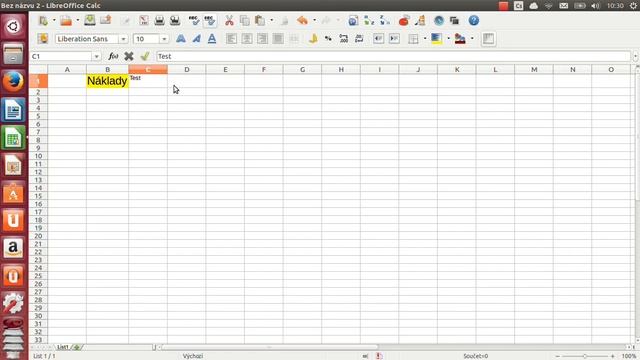Save the document with the Save icon
The image size is (640, 360).
tap(90, 20)
